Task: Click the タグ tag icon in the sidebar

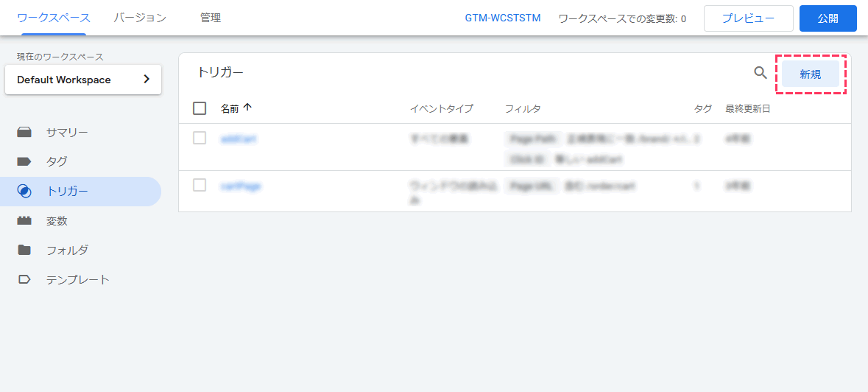Action: [x=24, y=161]
